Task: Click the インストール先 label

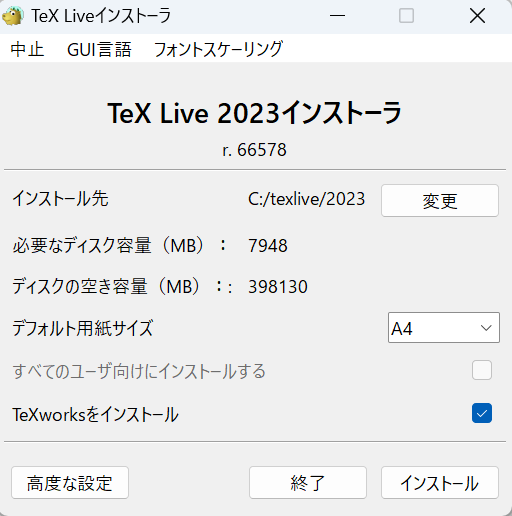Action: click(60, 199)
